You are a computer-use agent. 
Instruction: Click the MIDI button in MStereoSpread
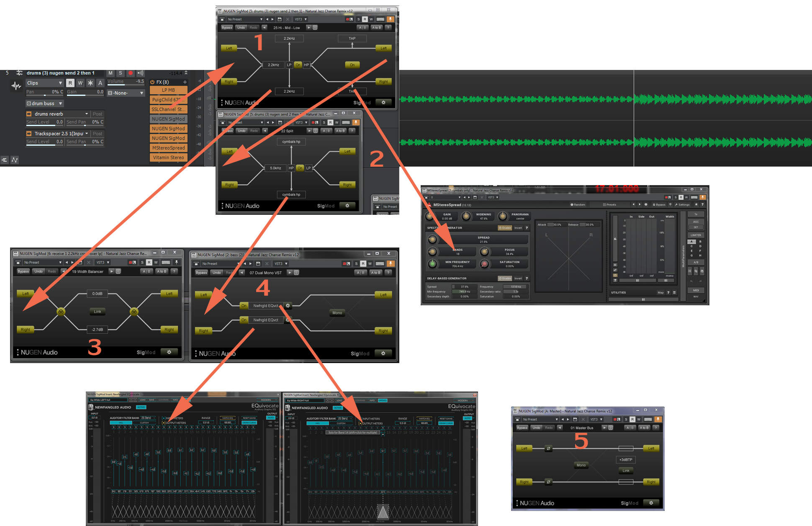click(x=696, y=290)
